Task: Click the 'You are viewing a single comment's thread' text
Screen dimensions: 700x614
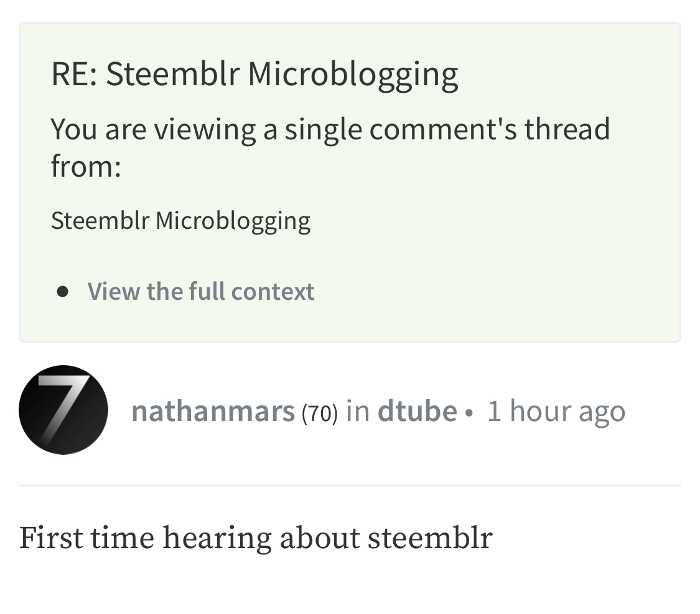Action: pos(330,129)
